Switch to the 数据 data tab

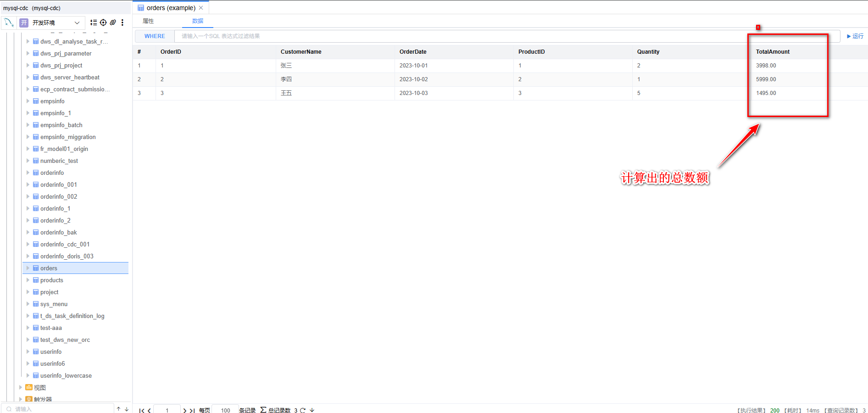tap(198, 21)
